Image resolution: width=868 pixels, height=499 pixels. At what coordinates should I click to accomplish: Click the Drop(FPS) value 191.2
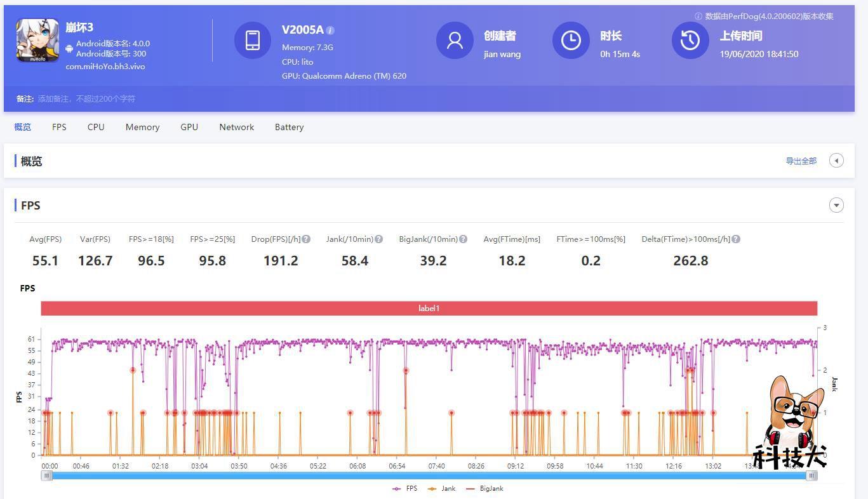pyautogui.click(x=281, y=260)
